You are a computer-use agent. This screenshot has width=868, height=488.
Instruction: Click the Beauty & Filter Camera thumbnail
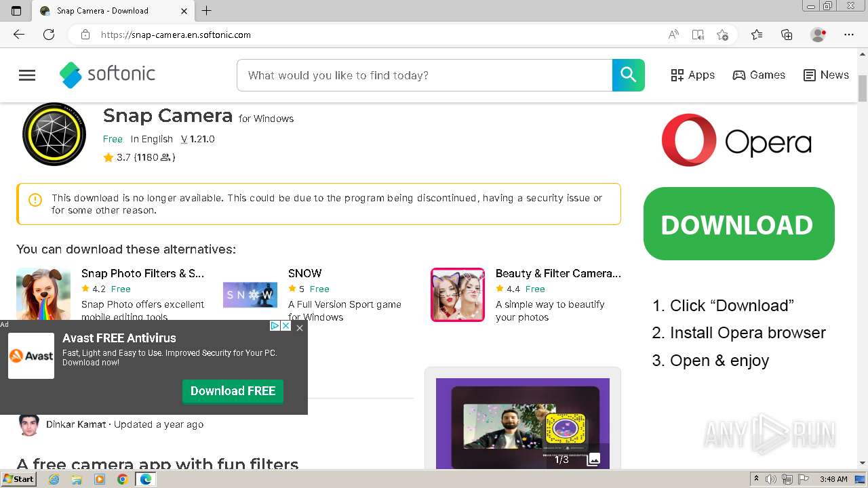pyautogui.click(x=458, y=295)
